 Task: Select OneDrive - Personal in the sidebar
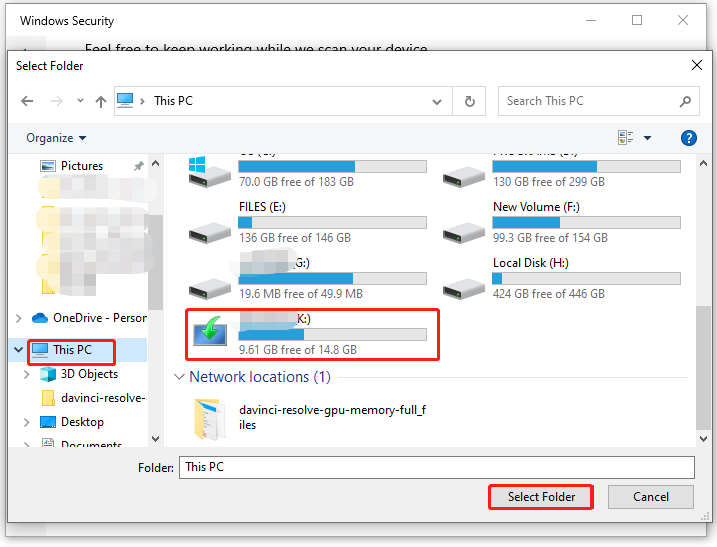pos(89,318)
